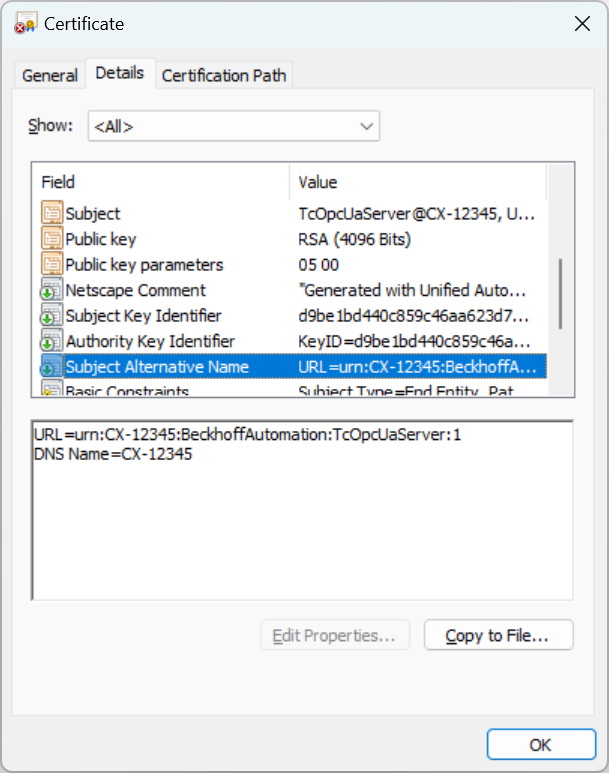Click the Subject field icon
The width and height of the screenshot is (609, 773).
(52, 213)
